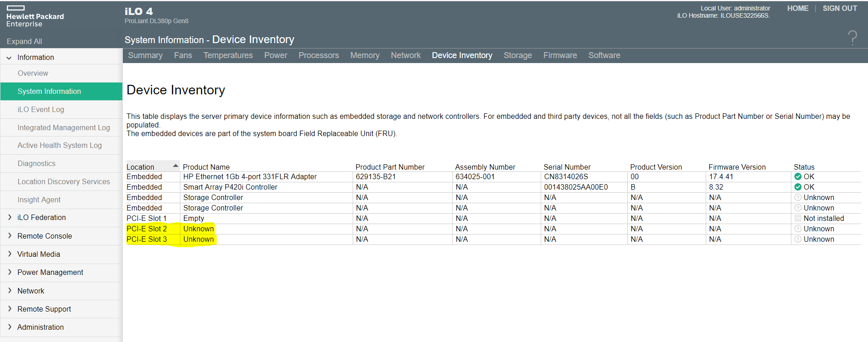The width and height of the screenshot is (868, 342).
Task: Click the assembly number 634025-001
Action: (475, 176)
